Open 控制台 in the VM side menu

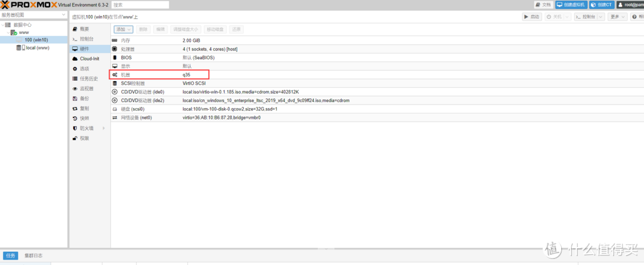(86, 39)
